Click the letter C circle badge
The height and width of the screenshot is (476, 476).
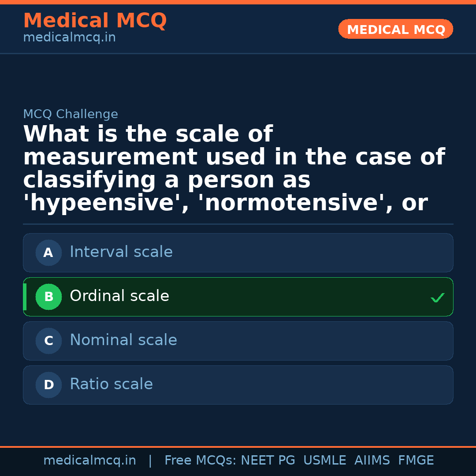48,341
